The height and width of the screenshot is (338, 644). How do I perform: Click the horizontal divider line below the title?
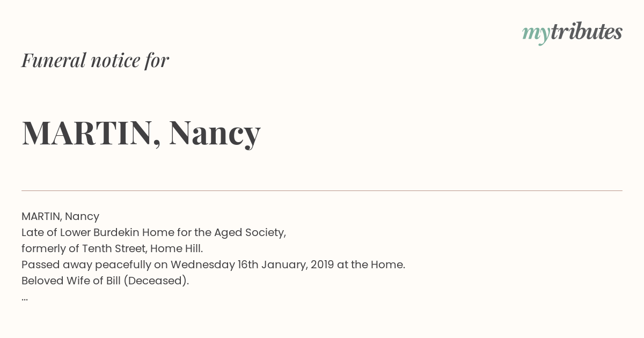322,190
